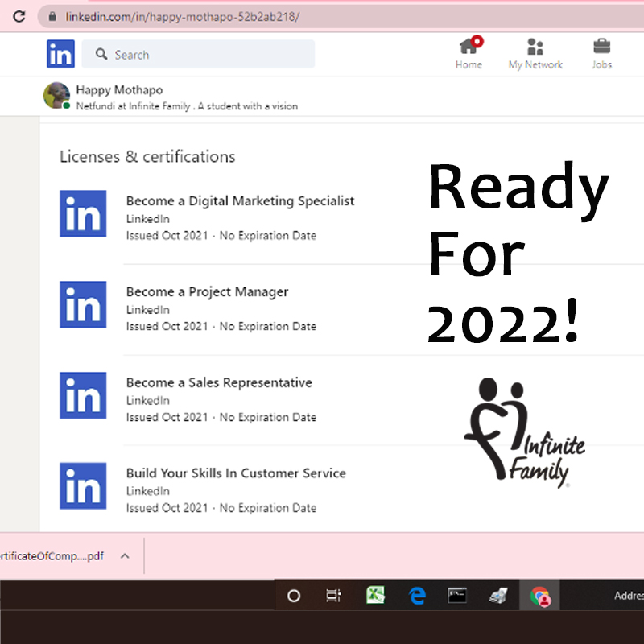Click the browser reload icon
Viewport: 644px width, 644px height.
(x=19, y=16)
